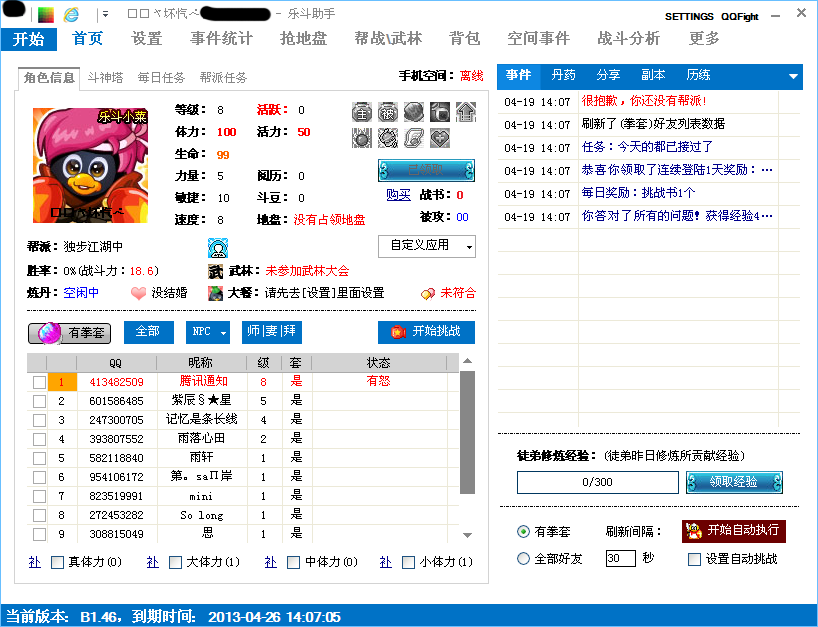Open the 抢地盘 menu tab

point(303,38)
